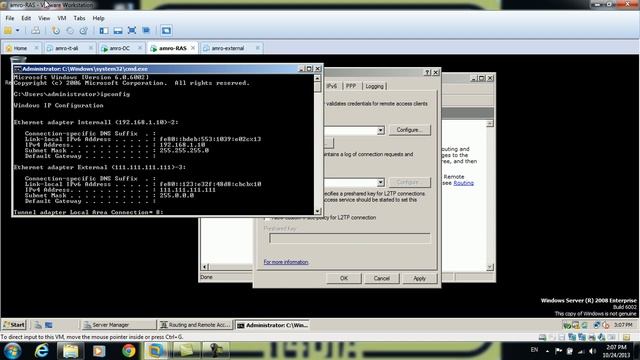The image size is (640, 360).
Task: Close the amro-DC tab
Action: click(140, 48)
